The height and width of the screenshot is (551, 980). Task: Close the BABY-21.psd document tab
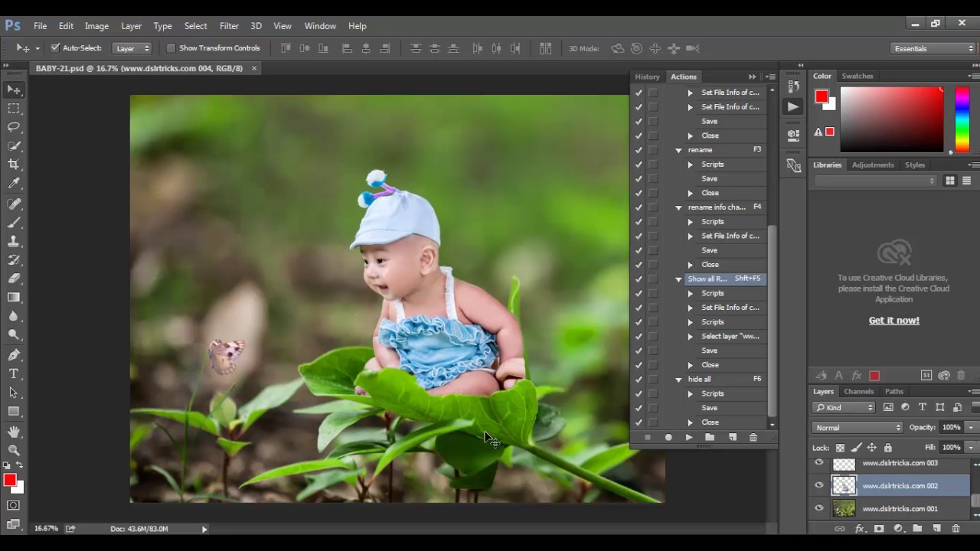tap(254, 68)
